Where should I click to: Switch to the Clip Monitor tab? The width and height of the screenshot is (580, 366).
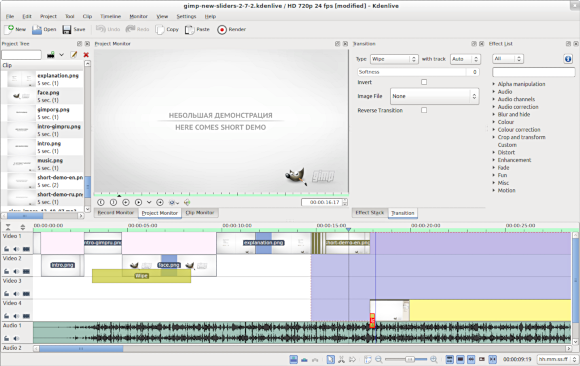click(200, 213)
